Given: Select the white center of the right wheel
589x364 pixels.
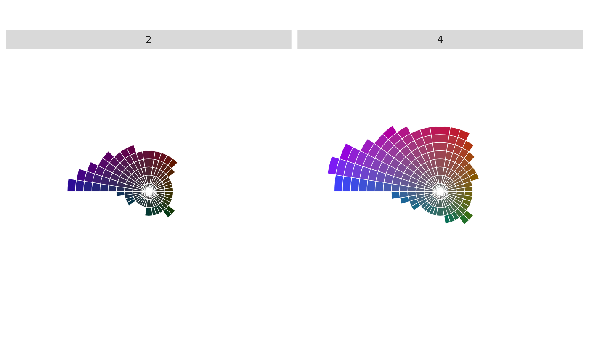Looking at the screenshot, I should [440, 191].
